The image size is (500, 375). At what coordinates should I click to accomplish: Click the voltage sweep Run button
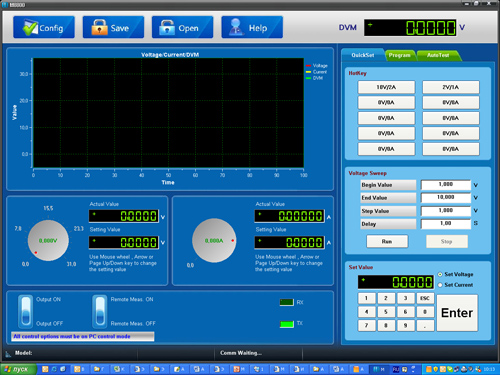pyautogui.click(x=387, y=241)
